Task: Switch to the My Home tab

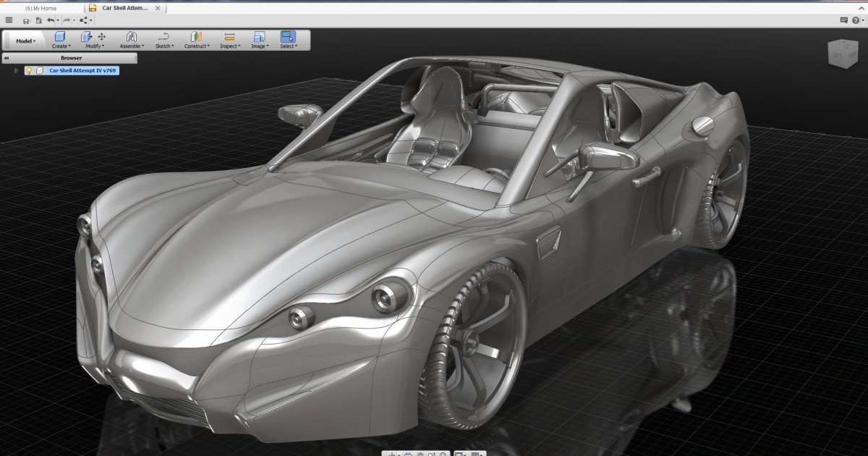Action: click(x=40, y=7)
